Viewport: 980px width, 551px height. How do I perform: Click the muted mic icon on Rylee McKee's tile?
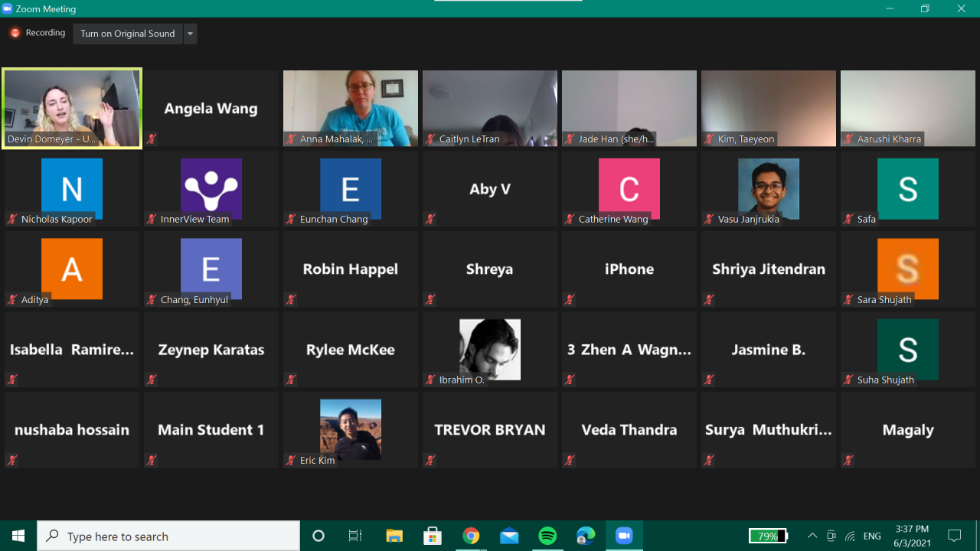pos(291,380)
